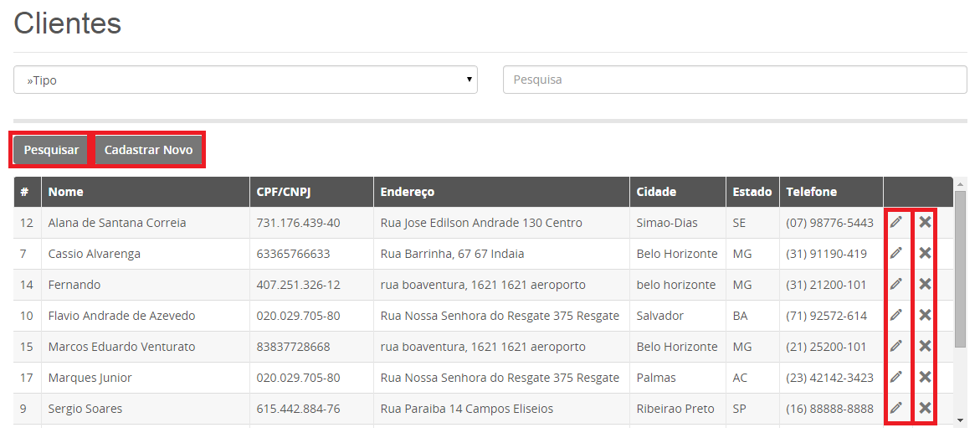Open the edit pencil for Marcos Eduardo Venturato
Image resolution: width=980 pixels, height=438 pixels.
(x=896, y=346)
